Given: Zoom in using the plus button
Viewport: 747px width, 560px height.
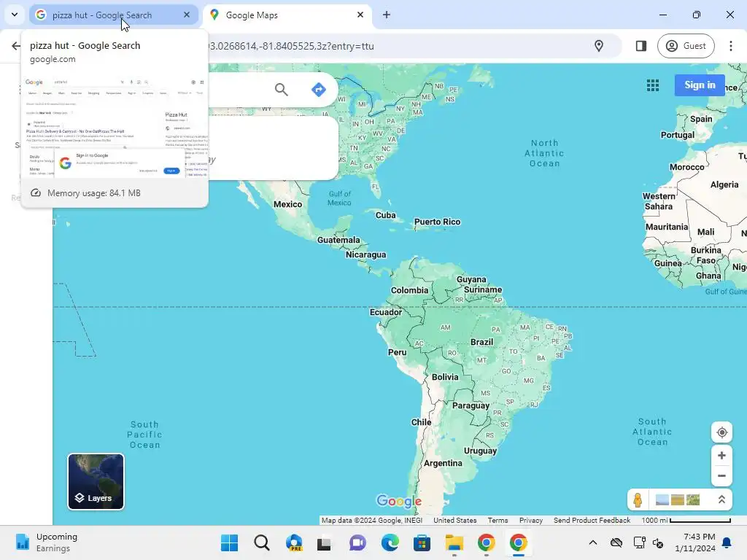Looking at the screenshot, I should (x=721, y=456).
